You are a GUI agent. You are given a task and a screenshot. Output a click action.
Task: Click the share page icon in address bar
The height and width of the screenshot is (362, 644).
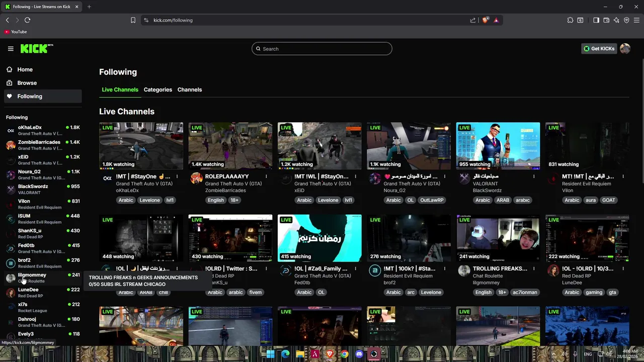point(473,20)
